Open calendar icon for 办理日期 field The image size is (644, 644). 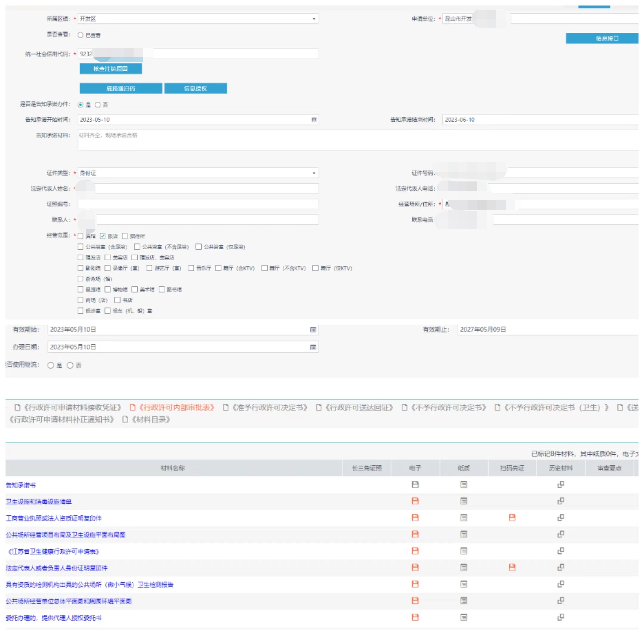click(313, 347)
